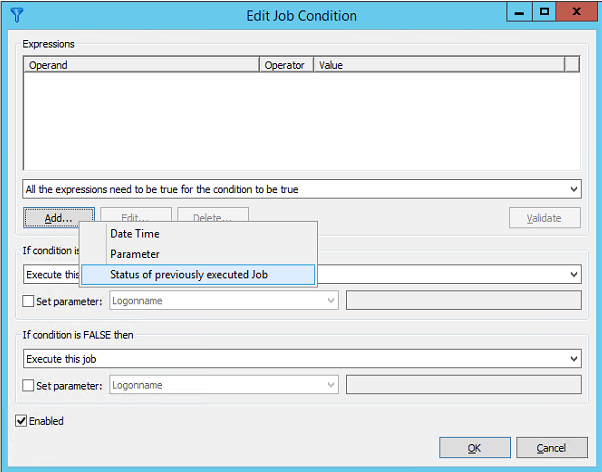Click the FALSE parameter value text field
The image size is (602, 472).
click(x=464, y=385)
